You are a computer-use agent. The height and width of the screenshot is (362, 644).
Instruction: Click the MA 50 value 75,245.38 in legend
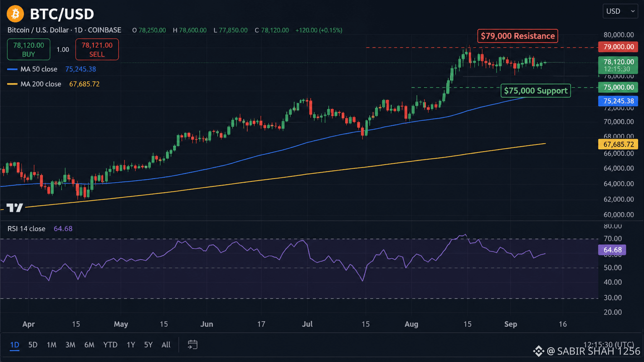pyautogui.click(x=80, y=69)
